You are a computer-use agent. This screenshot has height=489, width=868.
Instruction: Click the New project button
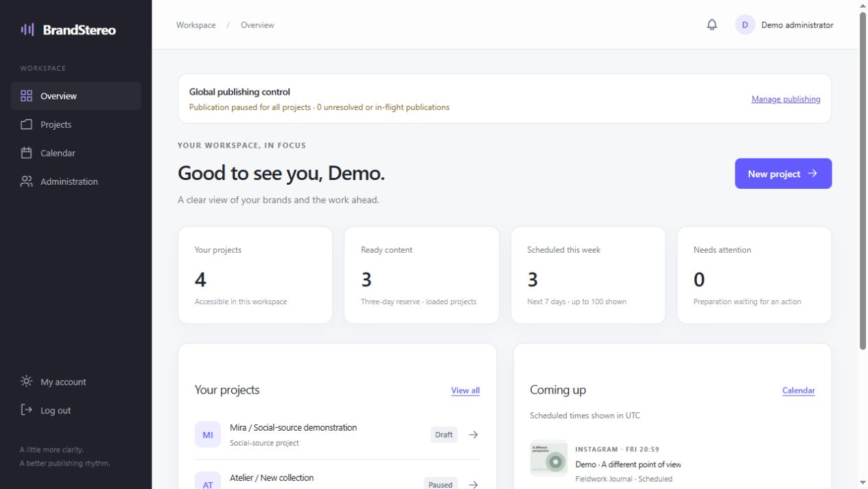pyautogui.click(x=783, y=174)
